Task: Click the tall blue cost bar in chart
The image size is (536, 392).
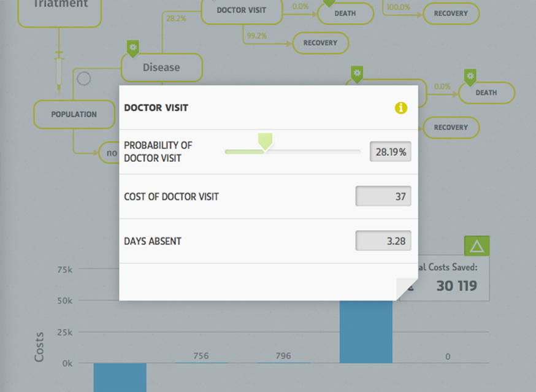Action: pos(366,331)
